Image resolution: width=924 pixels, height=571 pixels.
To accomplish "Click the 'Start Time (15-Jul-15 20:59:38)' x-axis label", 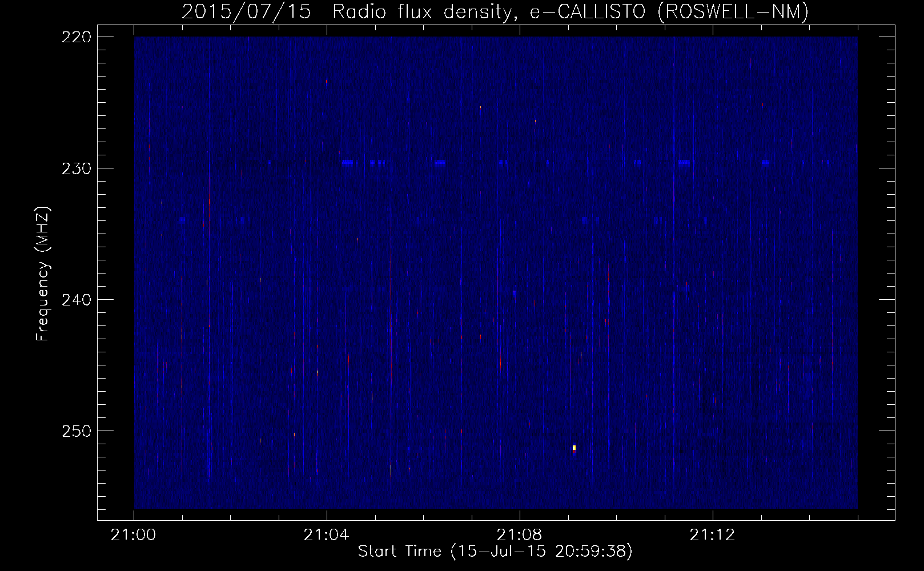I will [x=495, y=552].
